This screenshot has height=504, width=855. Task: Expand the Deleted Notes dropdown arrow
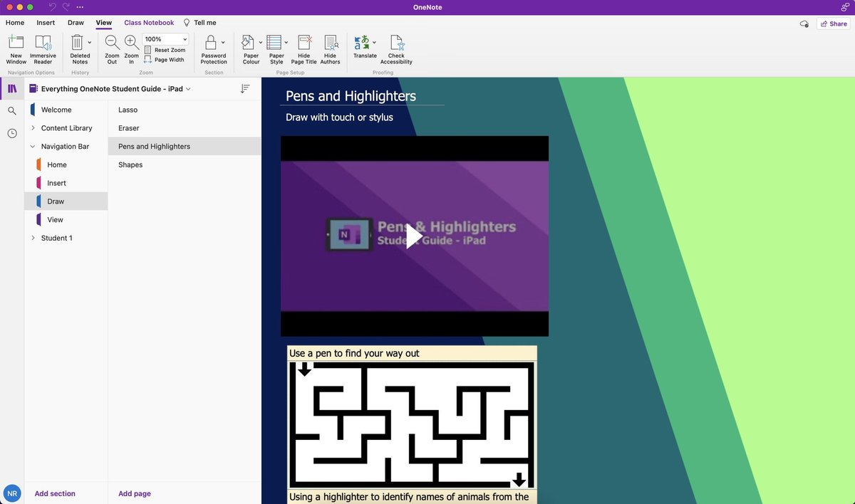(89, 42)
